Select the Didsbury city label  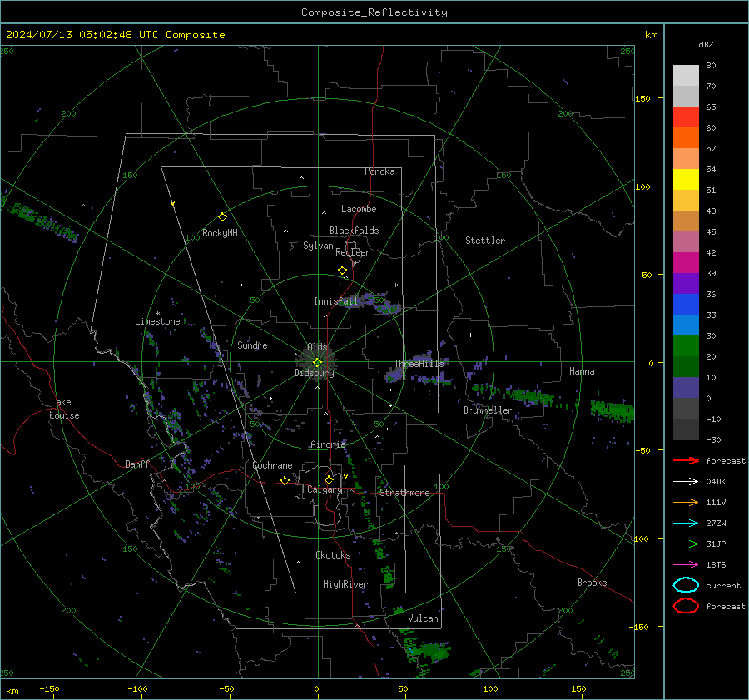pyautogui.click(x=314, y=373)
